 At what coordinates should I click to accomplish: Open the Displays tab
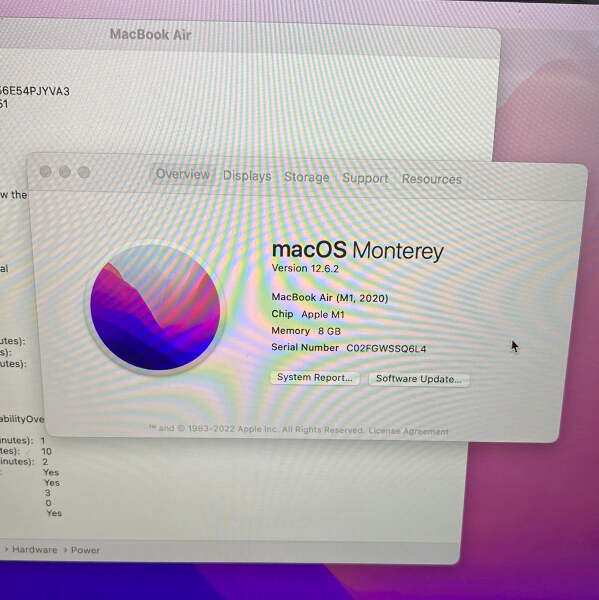[247, 176]
